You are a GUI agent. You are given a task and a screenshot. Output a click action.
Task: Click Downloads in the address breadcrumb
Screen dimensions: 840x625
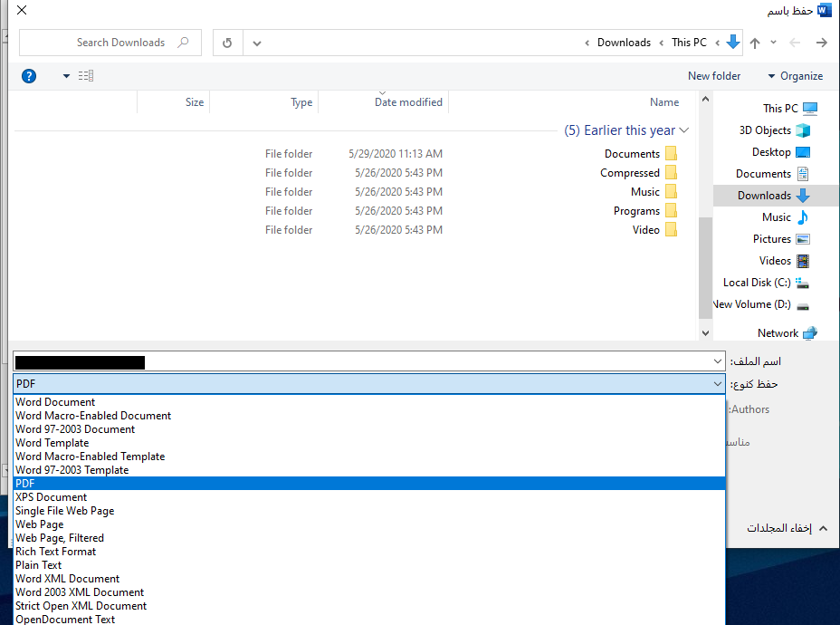pyautogui.click(x=624, y=43)
